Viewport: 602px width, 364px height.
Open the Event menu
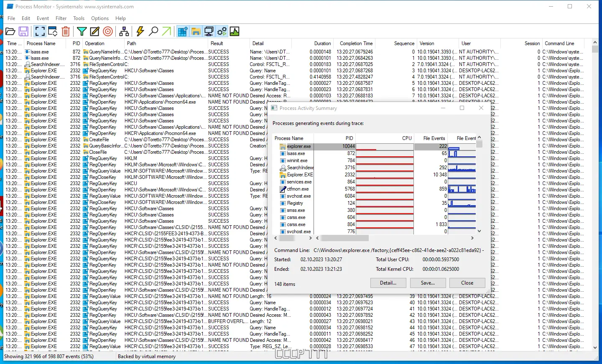coord(43,18)
